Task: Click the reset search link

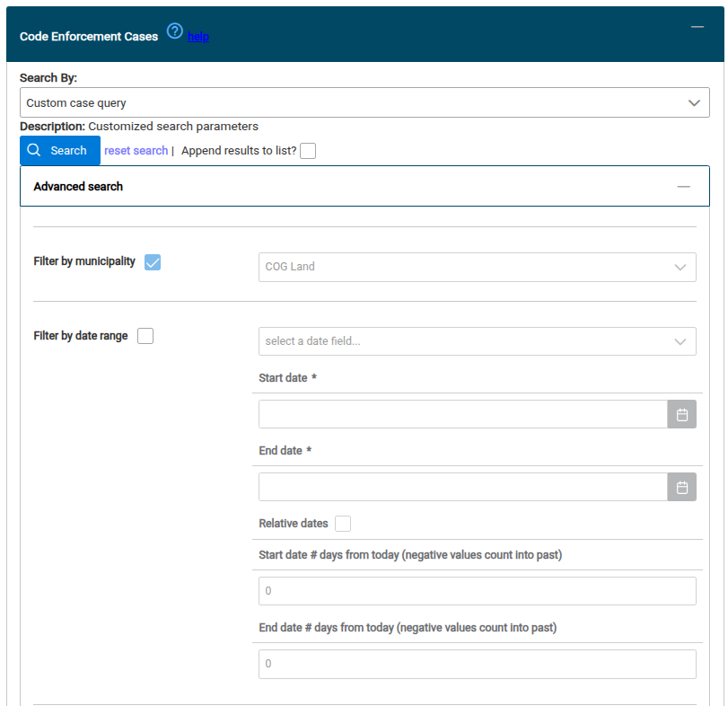Action: click(x=136, y=151)
